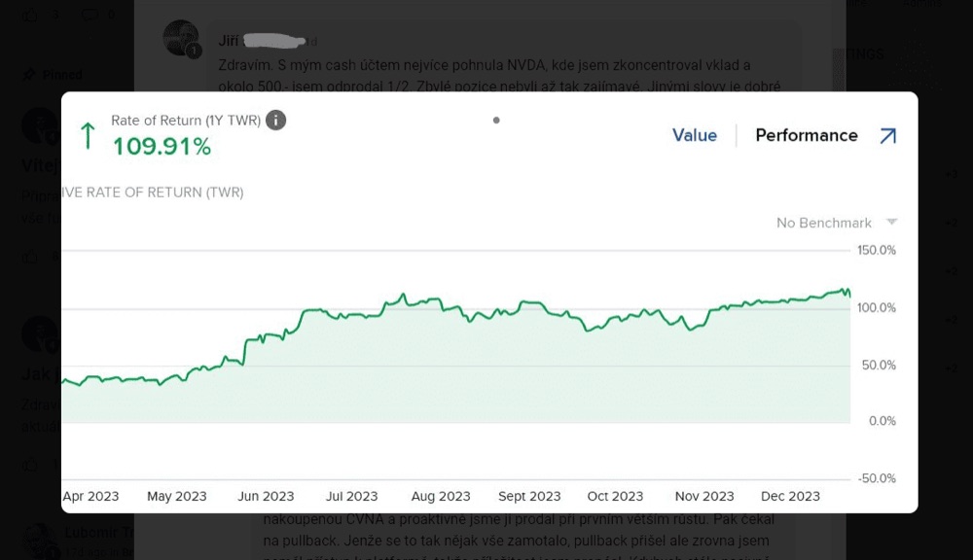Click the -50.0% y-axis label

[x=877, y=478]
